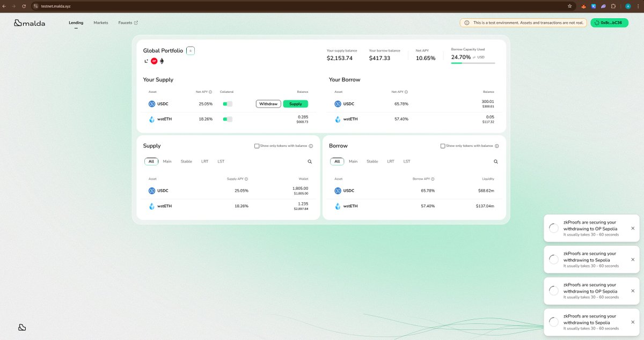The width and height of the screenshot is (644, 340).
Task: Click USDC row icon in Supply list
Action: click(x=152, y=190)
